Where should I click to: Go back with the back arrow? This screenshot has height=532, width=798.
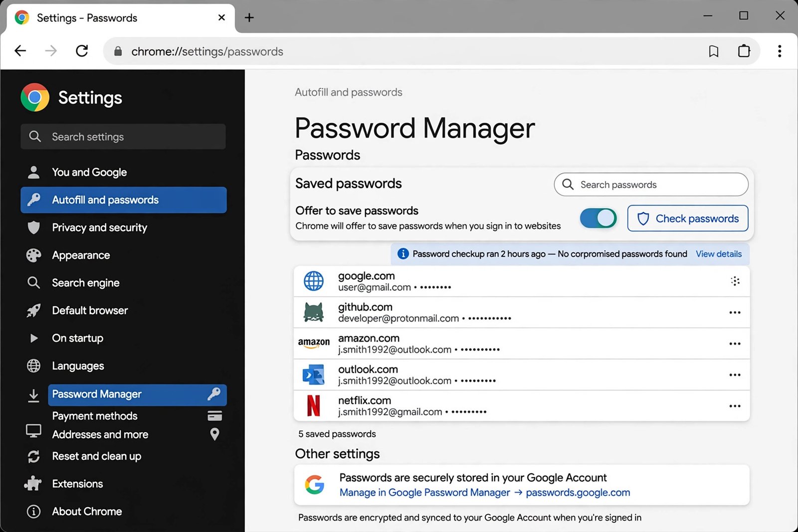pos(20,51)
